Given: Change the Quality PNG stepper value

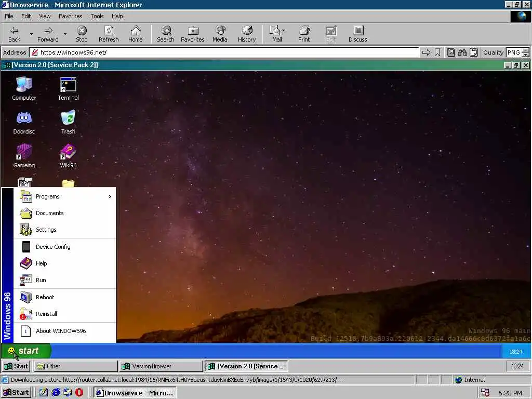Looking at the screenshot, I should [x=525, y=52].
